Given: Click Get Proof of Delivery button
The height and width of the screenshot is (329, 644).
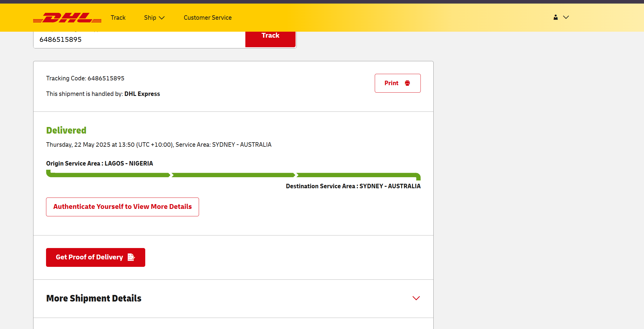Looking at the screenshot, I should point(96,257).
